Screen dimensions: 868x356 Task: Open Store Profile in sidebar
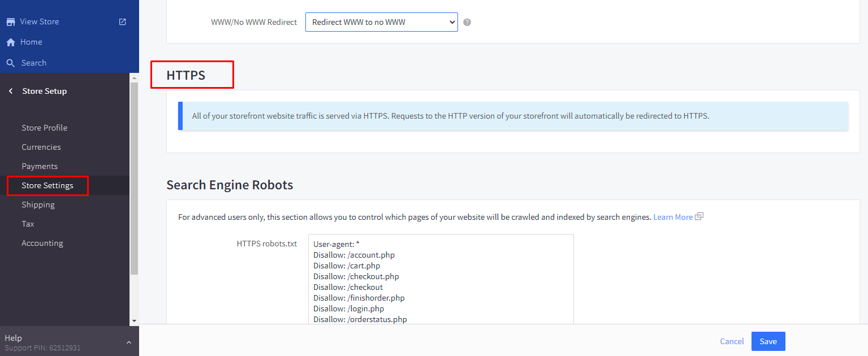44,128
